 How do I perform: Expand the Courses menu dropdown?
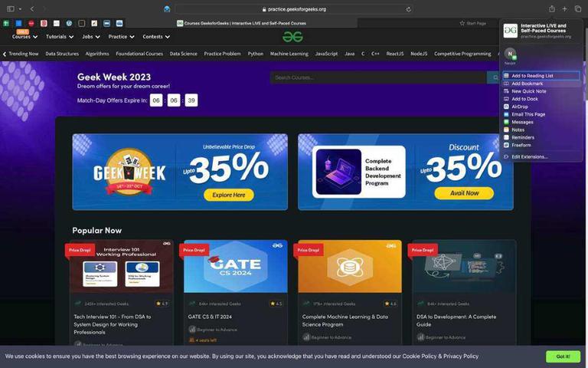coord(24,37)
